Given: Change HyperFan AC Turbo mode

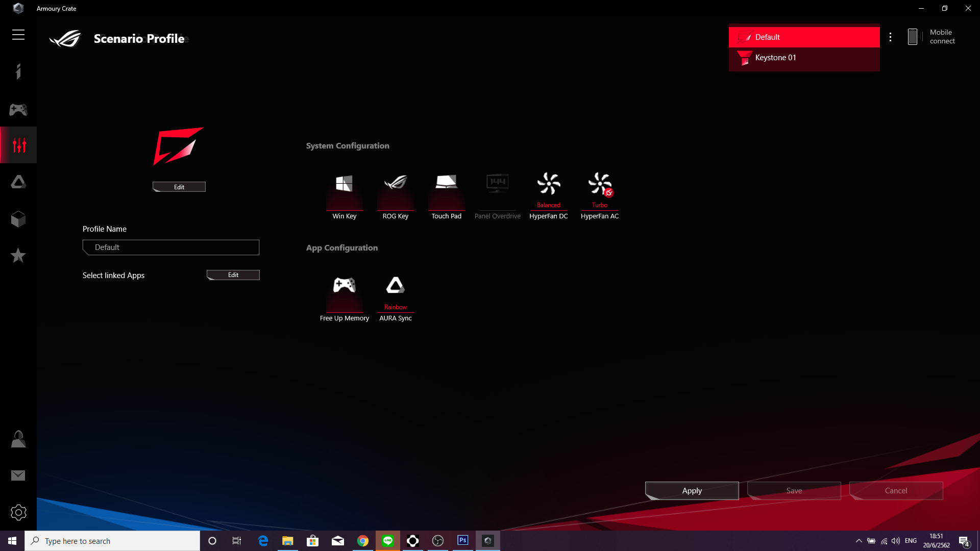Looking at the screenshot, I should pyautogui.click(x=600, y=196).
